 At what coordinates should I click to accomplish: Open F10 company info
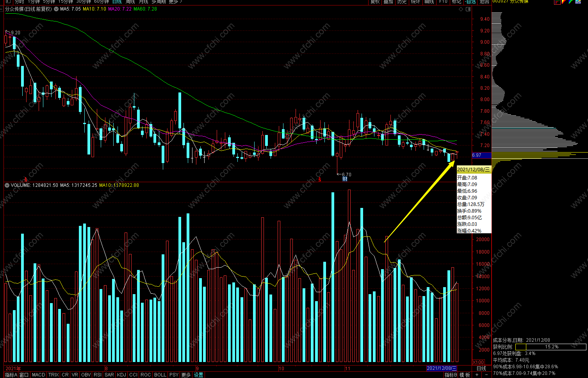(x=443, y=2)
